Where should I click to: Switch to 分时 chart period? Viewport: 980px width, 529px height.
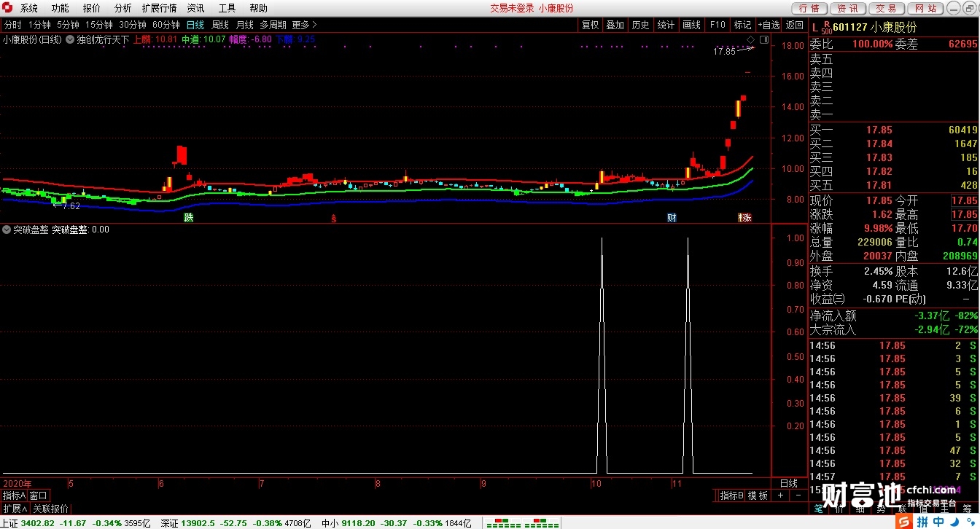[x=12, y=25]
